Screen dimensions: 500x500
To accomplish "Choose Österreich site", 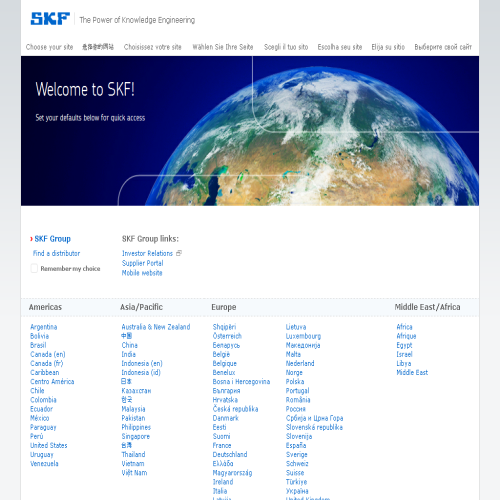I will coord(227,336).
